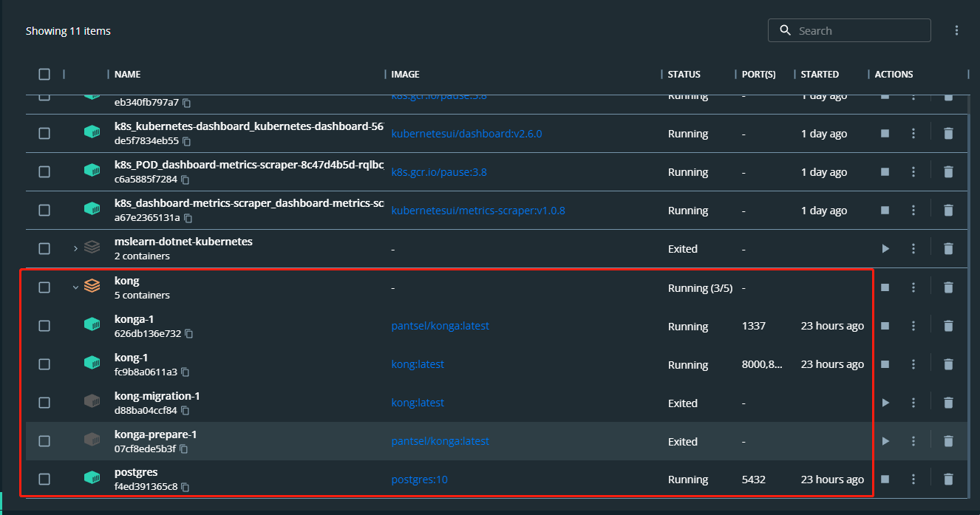This screenshot has height=515, width=980.
Task: Sort by the Started column header
Action: click(820, 75)
